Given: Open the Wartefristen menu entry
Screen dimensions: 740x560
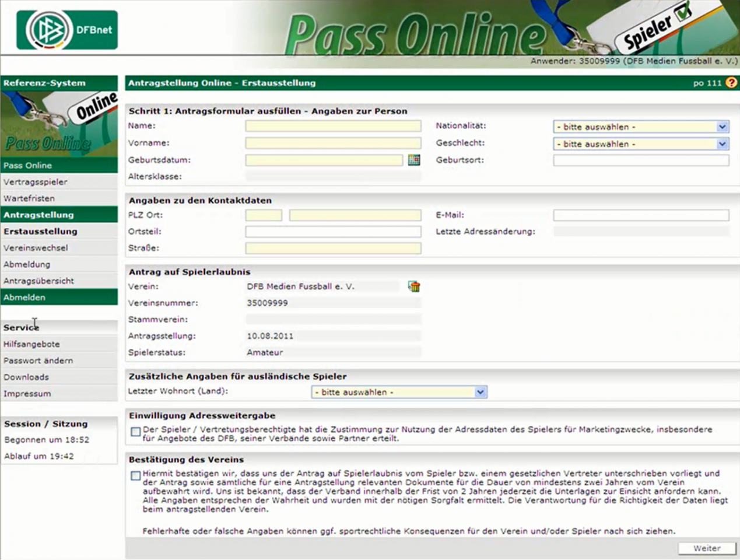Looking at the screenshot, I should (59, 198).
